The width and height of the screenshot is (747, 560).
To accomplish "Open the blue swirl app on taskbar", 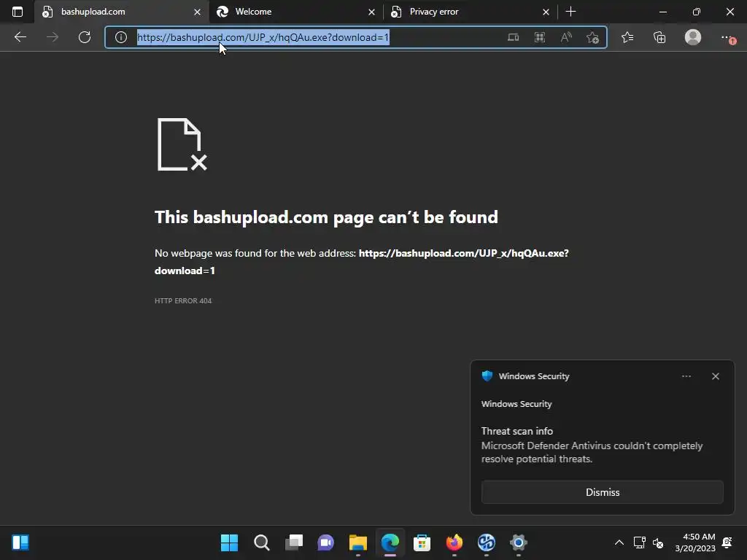I will tap(487, 542).
